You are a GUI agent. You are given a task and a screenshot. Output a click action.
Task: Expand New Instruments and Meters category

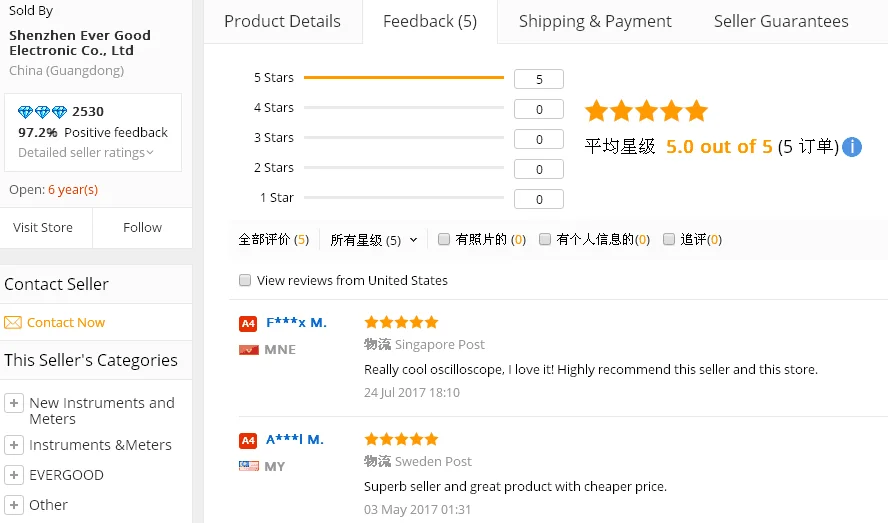pos(14,403)
